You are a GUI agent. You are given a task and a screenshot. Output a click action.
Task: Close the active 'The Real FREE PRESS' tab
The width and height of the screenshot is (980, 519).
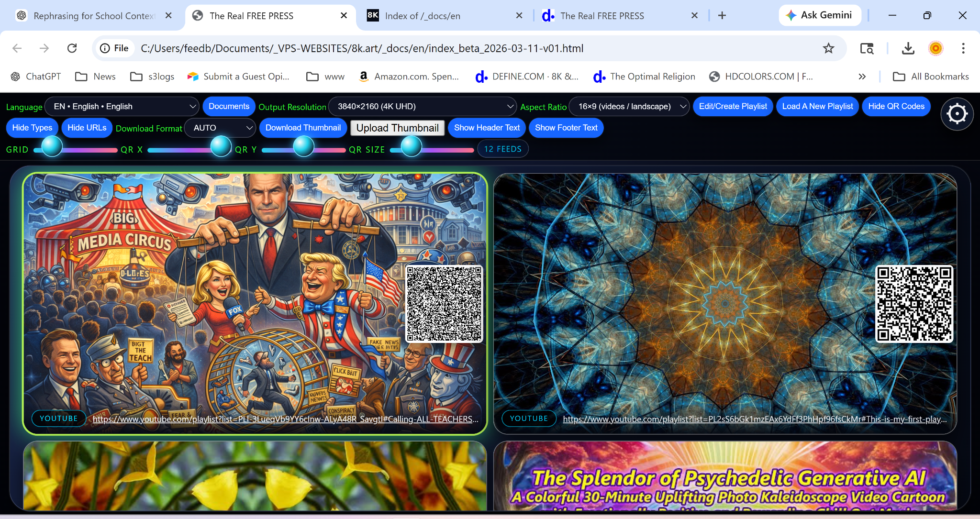pos(344,16)
